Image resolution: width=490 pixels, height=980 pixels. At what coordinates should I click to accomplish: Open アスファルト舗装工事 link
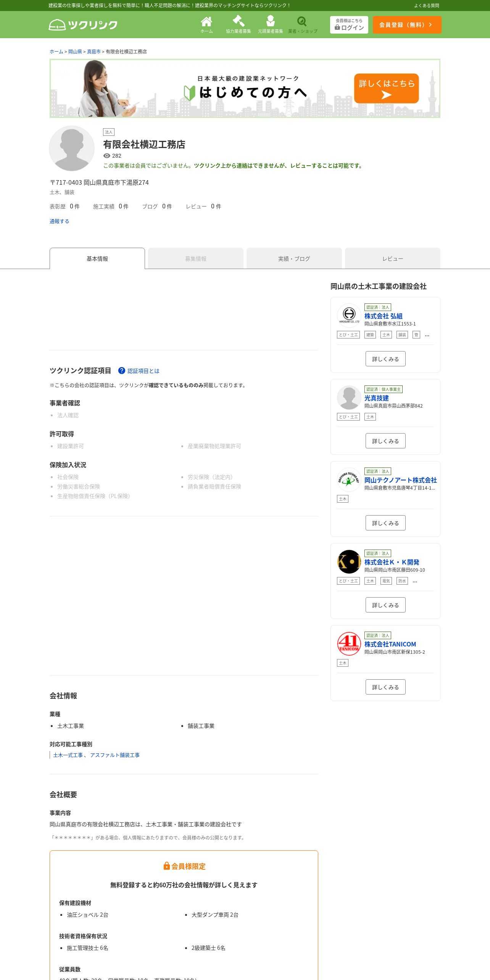pos(115,755)
